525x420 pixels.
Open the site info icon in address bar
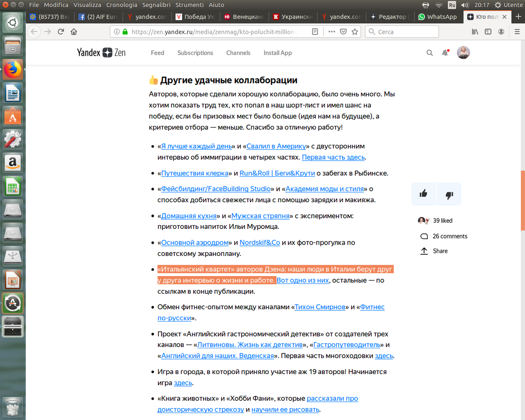pyautogui.click(x=117, y=31)
